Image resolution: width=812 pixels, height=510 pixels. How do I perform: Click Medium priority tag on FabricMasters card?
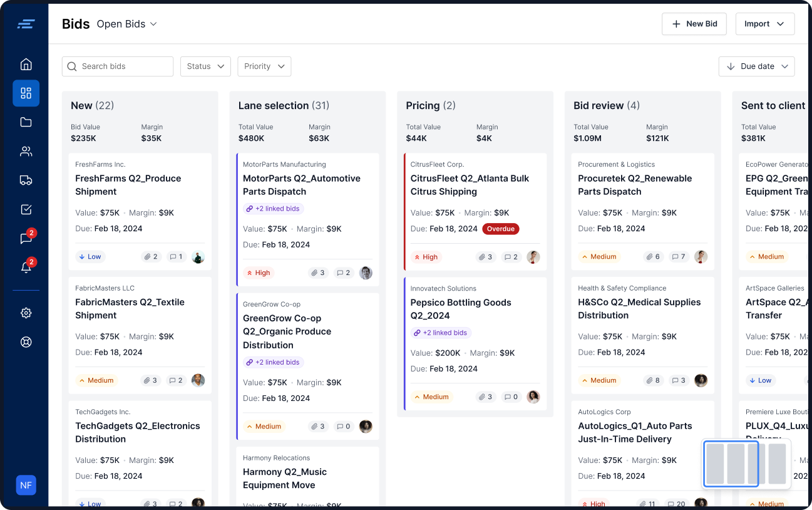click(96, 380)
